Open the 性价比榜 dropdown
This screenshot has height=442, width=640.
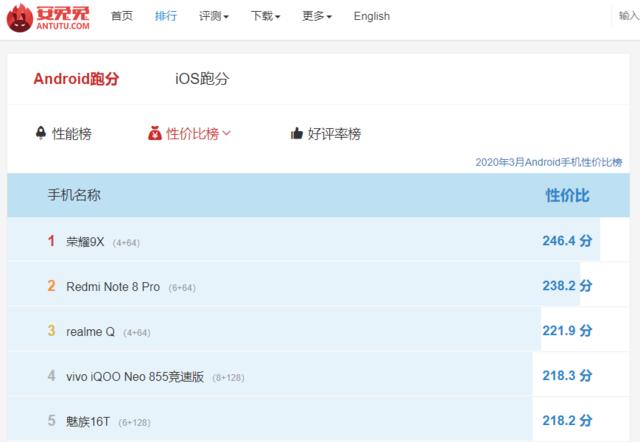(198, 133)
